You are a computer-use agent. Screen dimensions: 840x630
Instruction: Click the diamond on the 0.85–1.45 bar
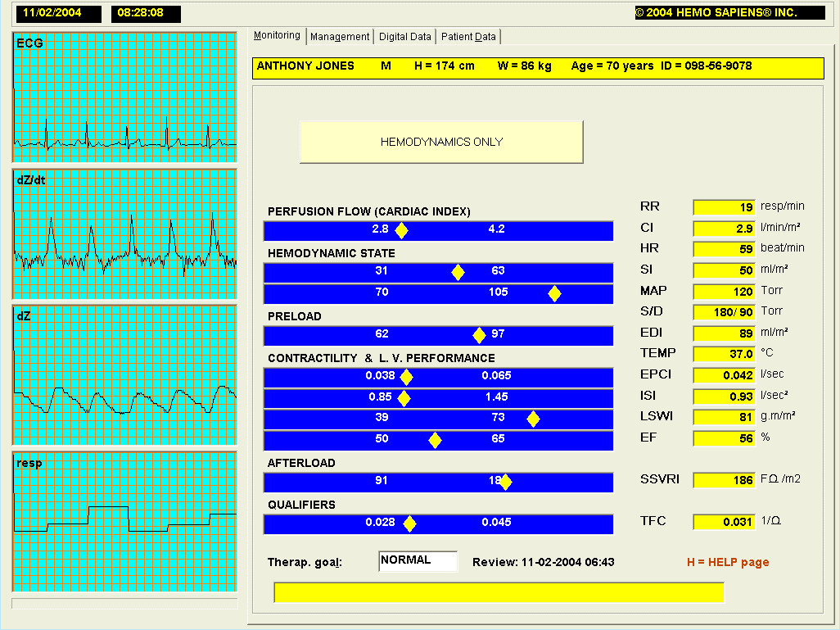pyautogui.click(x=404, y=398)
